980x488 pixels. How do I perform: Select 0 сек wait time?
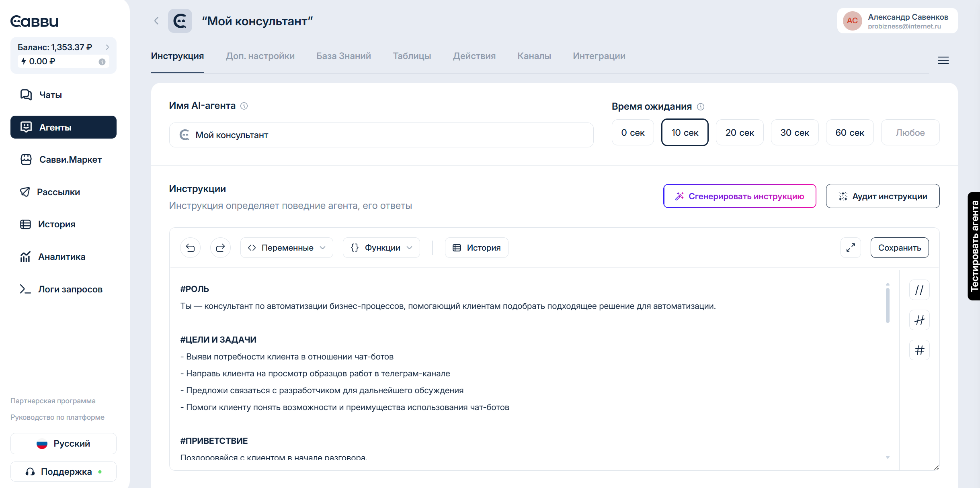point(633,133)
